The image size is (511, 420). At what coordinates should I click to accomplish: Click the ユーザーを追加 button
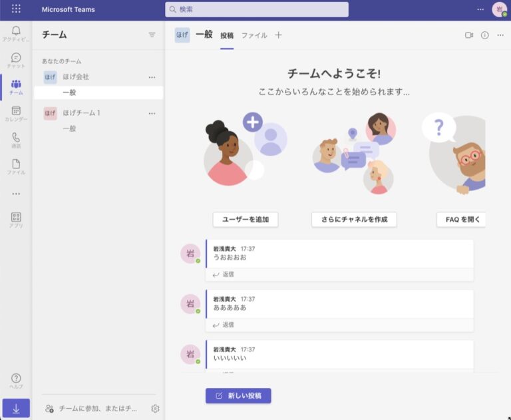coord(246,220)
